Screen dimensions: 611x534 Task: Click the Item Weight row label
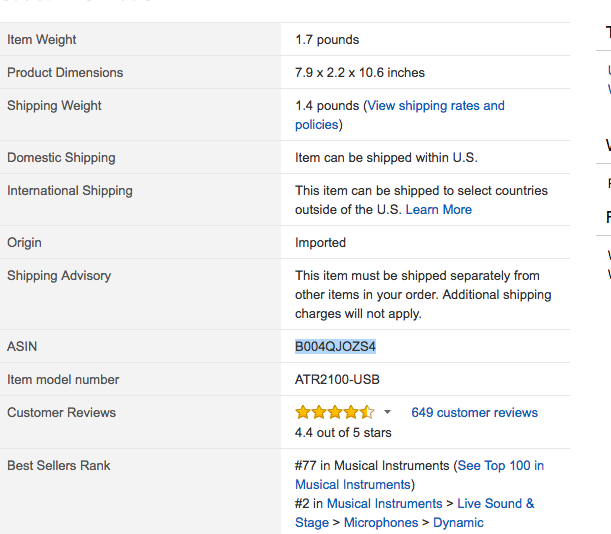click(42, 39)
